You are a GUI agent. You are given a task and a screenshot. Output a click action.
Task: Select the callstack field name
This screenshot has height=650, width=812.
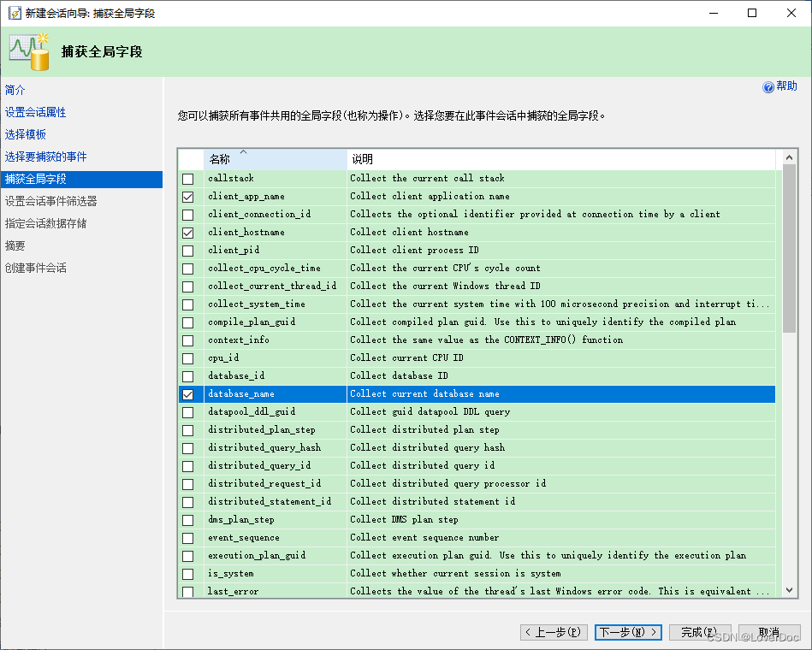coord(231,178)
